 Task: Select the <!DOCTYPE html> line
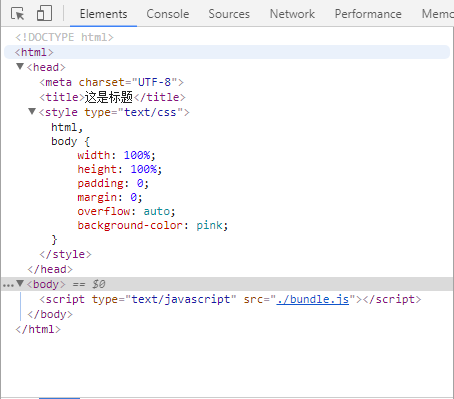coord(64,37)
